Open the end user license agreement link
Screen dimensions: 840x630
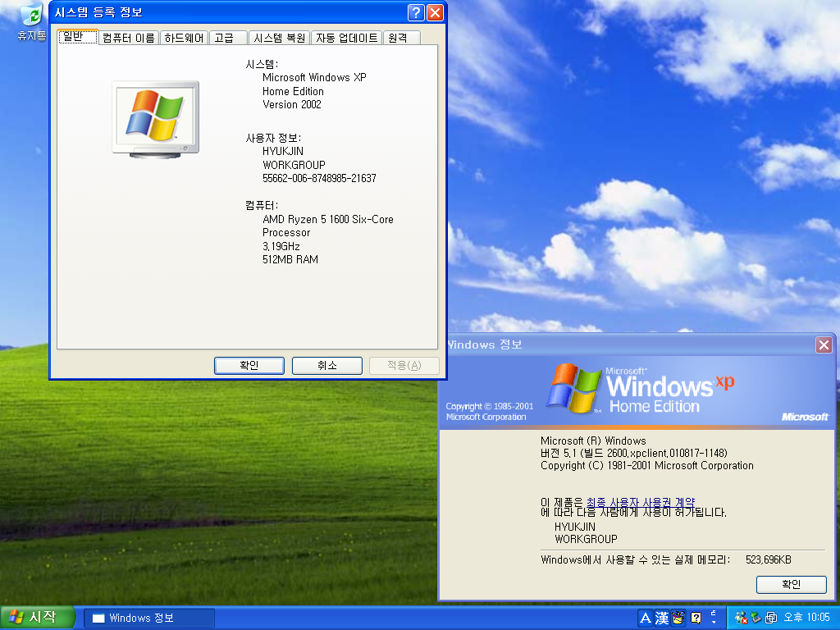tap(640, 502)
